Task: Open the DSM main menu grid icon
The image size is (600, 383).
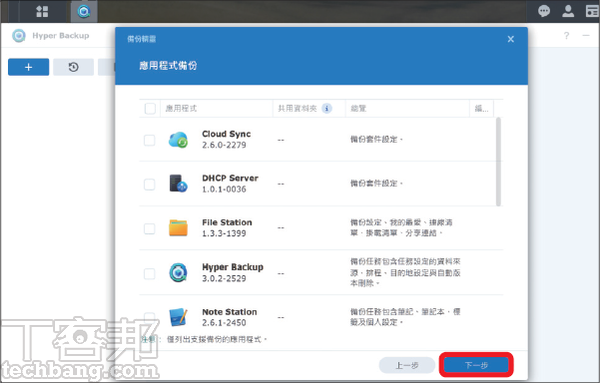Action: pyautogui.click(x=42, y=11)
